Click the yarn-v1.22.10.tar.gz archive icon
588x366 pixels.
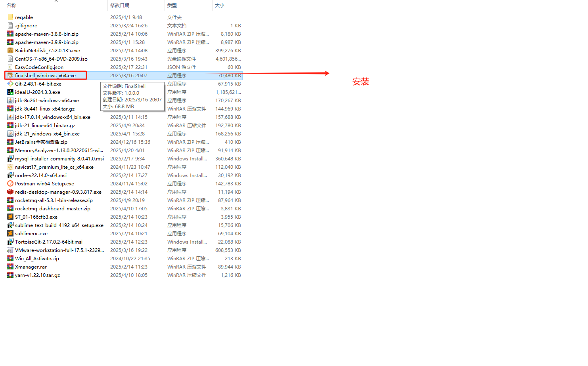10,275
